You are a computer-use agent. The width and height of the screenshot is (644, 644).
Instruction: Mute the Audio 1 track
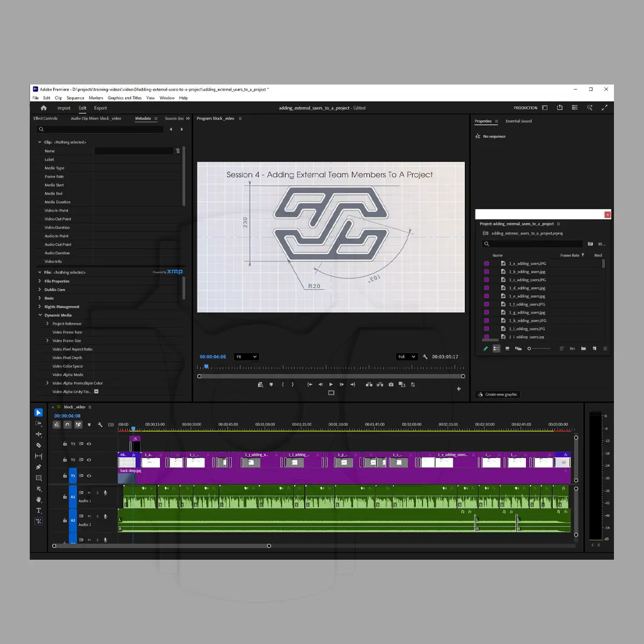click(x=89, y=493)
